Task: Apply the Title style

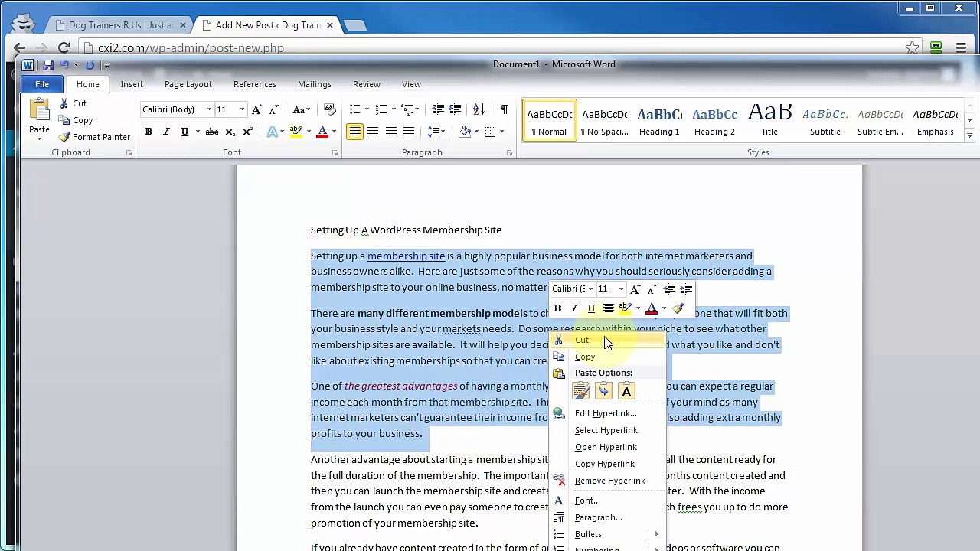Action: 769,121
